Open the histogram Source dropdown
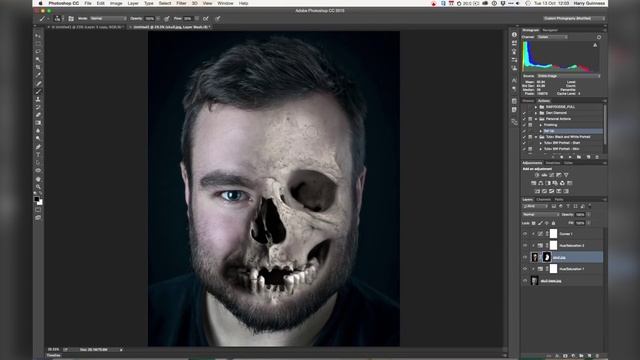The height and width of the screenshot is (360, 640). pyautogui.click(x=568, y=76)
